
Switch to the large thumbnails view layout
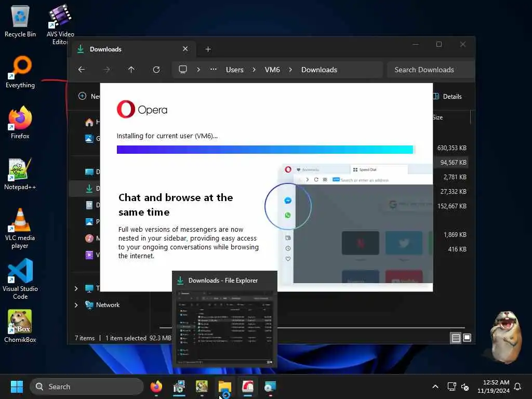(x=467, y=338)
